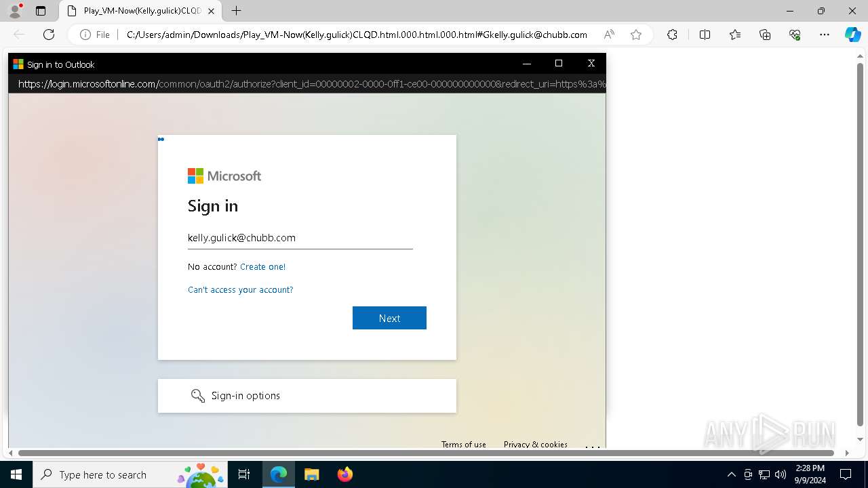Show hidden system tray icons
Image resolution: width=868 pixels, height=488 pixels.
click(731, 474)
